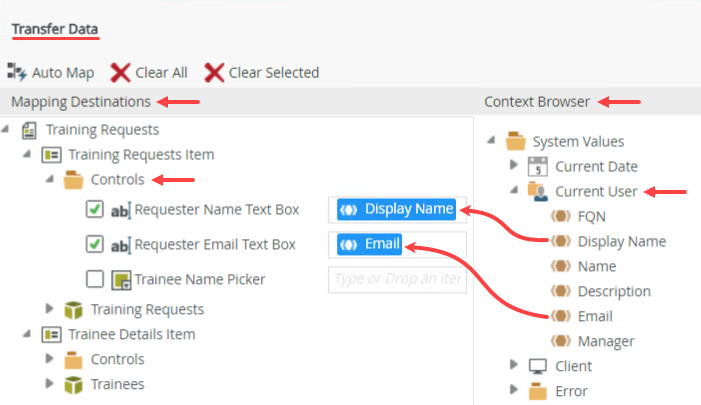The width and height of the screenshot is (701, 405).
Task: Click the Current Date calendar icon
Action: pos(537,166)
